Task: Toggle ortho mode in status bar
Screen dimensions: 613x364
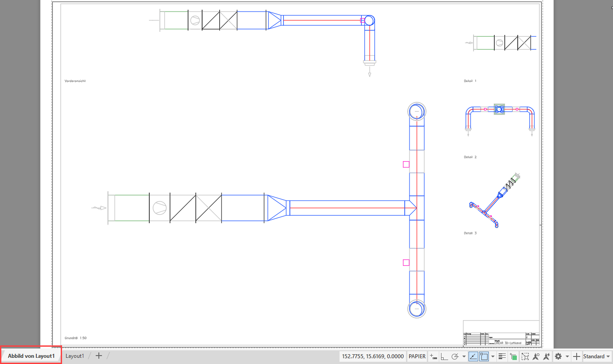Action: point(444,356)
